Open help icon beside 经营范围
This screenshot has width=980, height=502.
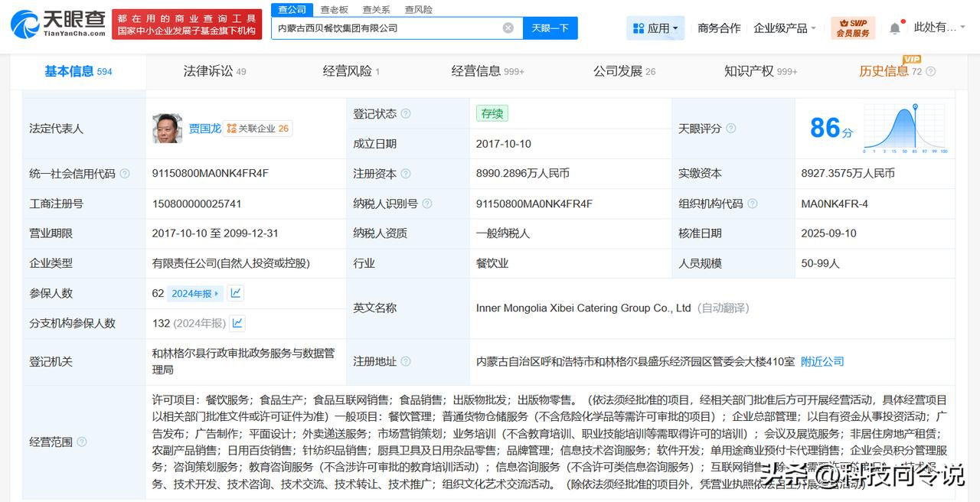[x=82, y=442]
